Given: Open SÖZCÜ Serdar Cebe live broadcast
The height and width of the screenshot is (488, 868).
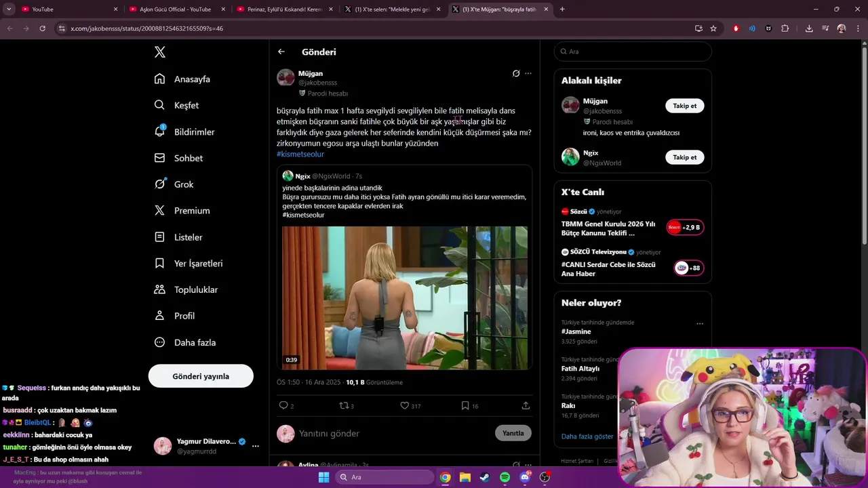Looking at the screenshot, I should (x=633, y=264).
